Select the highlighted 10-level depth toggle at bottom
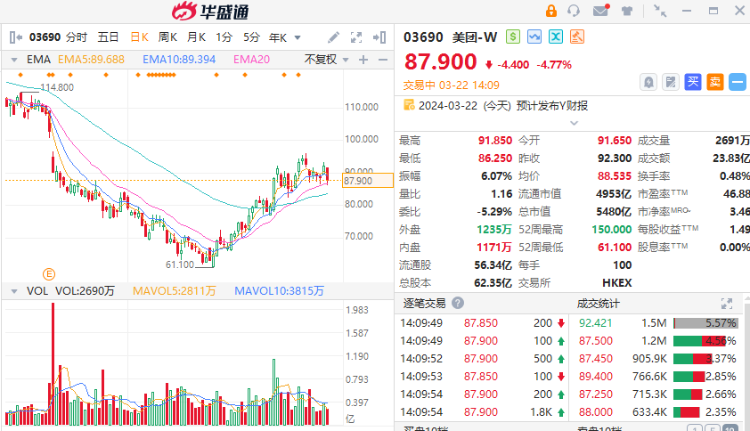Screen dimensions: 750x431 click(730, 429)
